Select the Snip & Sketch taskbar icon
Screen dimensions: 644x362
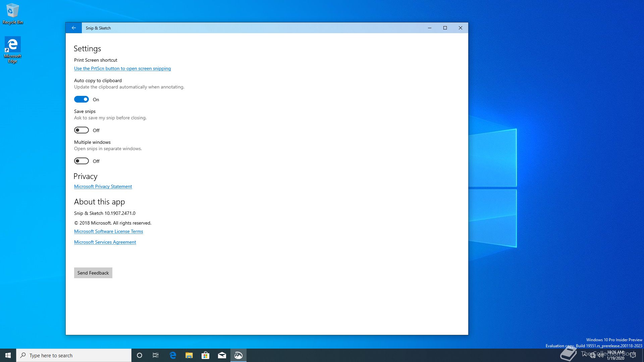click(x=238, y=355)
